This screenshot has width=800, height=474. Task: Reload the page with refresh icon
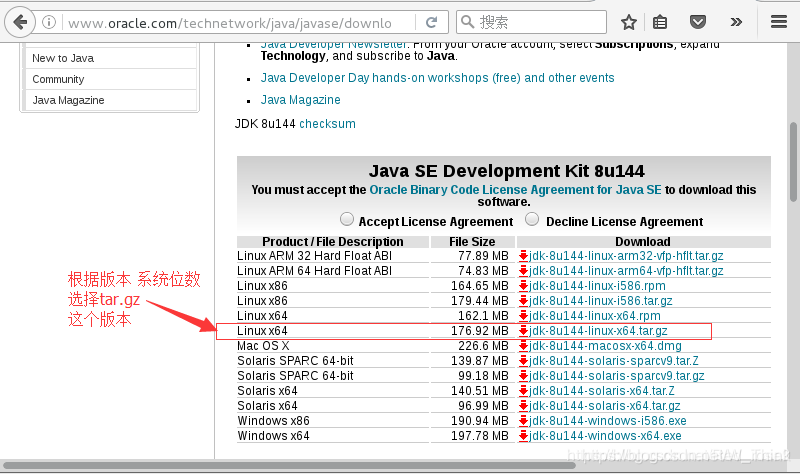pos(432,22)
